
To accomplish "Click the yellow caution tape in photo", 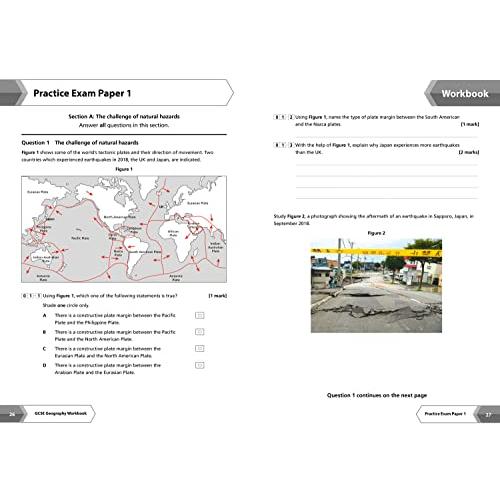I will click(376, 252).
